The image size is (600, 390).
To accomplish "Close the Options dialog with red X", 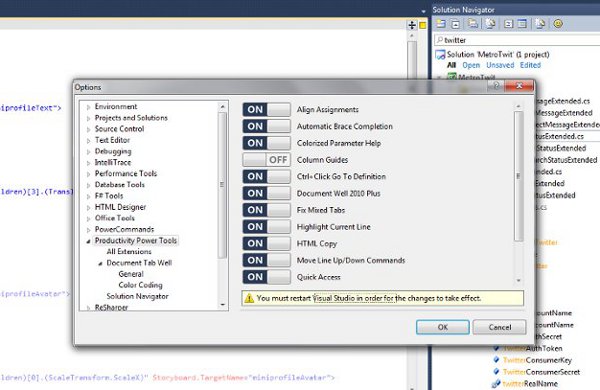I will pos(519,86).
